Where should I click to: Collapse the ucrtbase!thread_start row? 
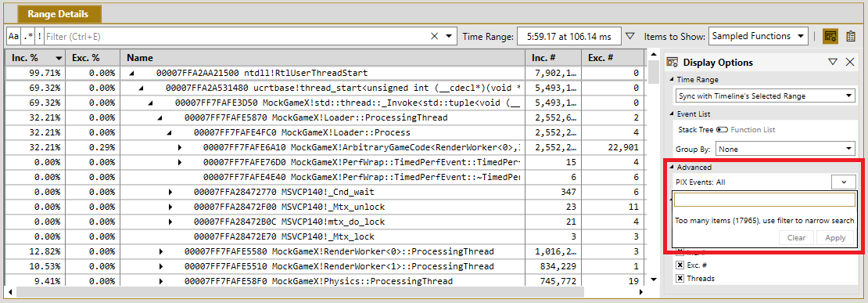pyautogui.click(x=142, y=88)
